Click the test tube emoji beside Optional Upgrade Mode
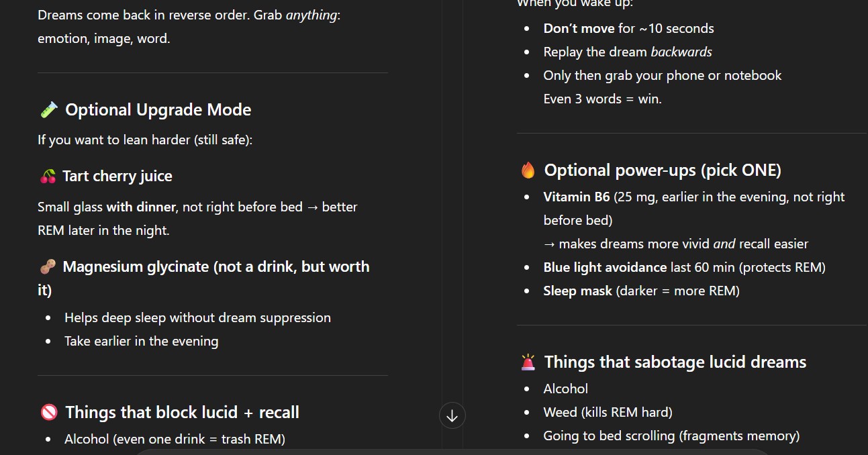Viewport: 868px width, 455px height. pos(48,110)
